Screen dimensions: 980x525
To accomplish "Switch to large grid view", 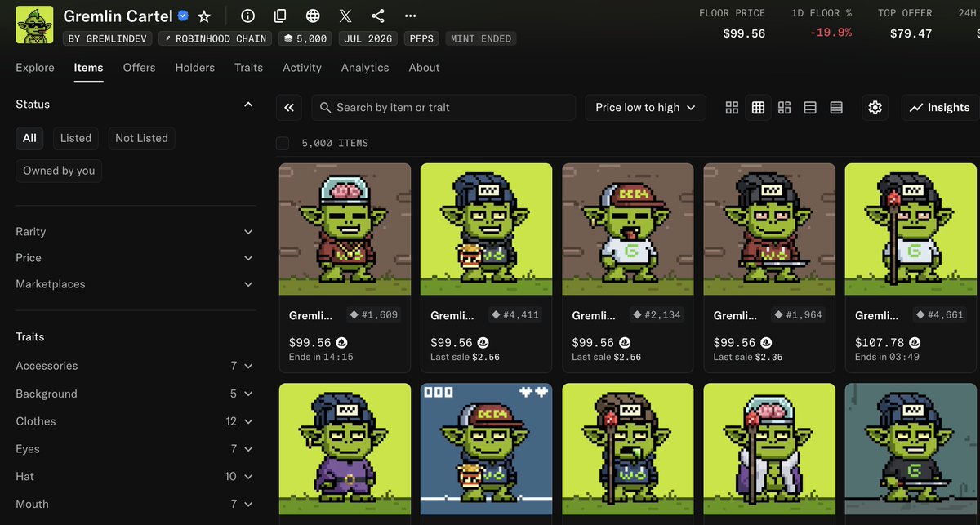I will click(x=732, y=107).
